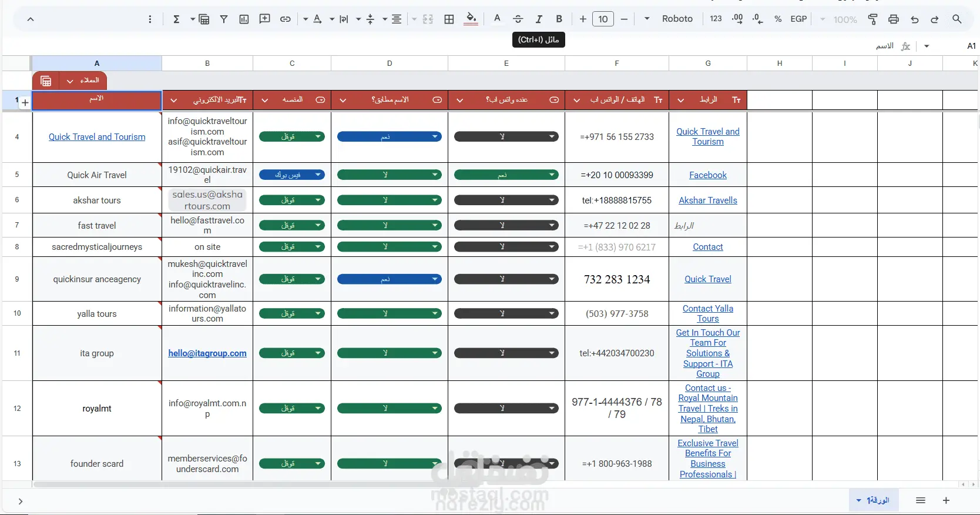
Task: Toggle strikethrough formatting
Action: [518, 19]
